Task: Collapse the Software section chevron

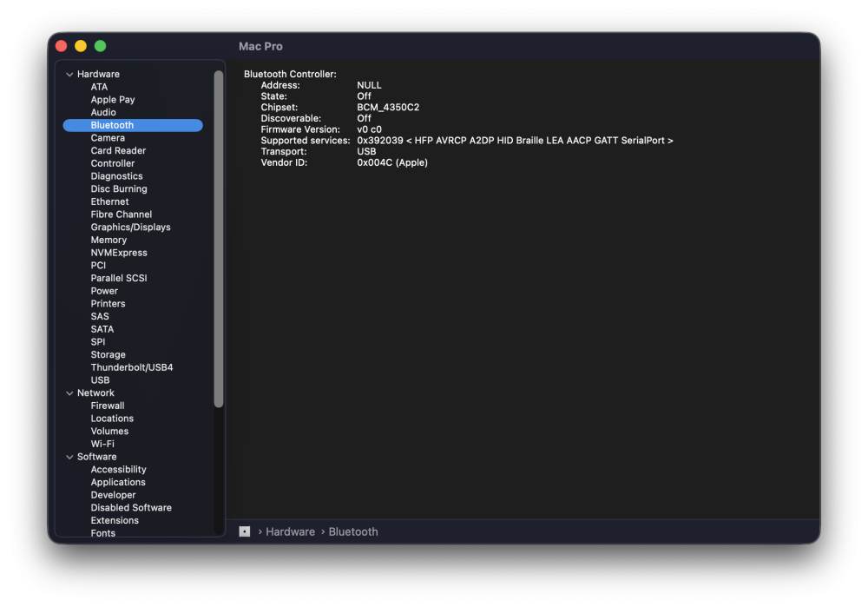Action: [x=69, y=457]
